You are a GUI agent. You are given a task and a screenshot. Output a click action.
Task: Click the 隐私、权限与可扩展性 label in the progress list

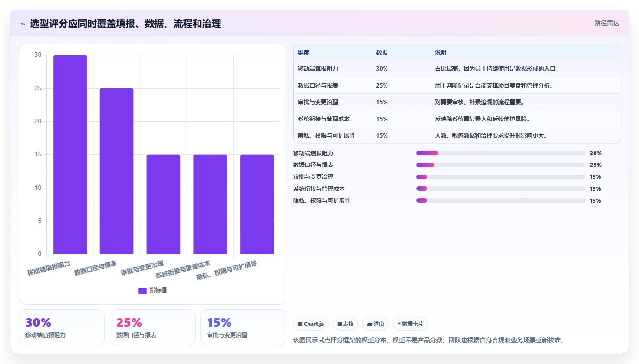click(x=322, y=201)
